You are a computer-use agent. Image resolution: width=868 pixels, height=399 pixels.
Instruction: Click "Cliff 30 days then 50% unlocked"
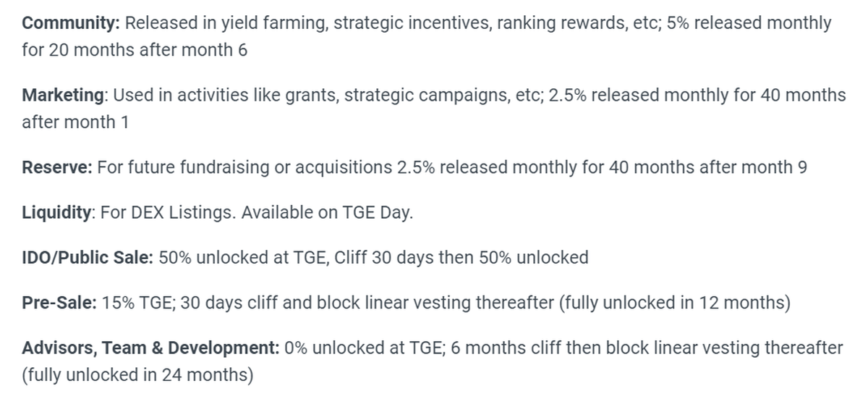pos(461,258)
